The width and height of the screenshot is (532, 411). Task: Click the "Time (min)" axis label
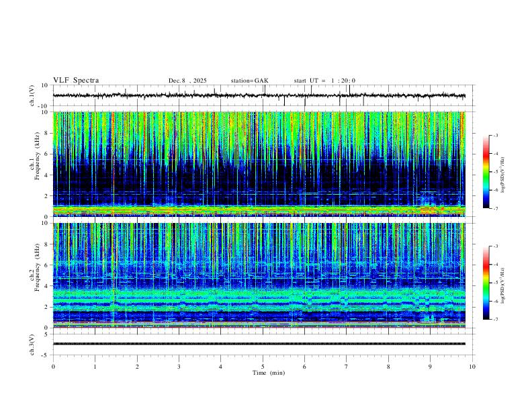[x=269, y=373]
